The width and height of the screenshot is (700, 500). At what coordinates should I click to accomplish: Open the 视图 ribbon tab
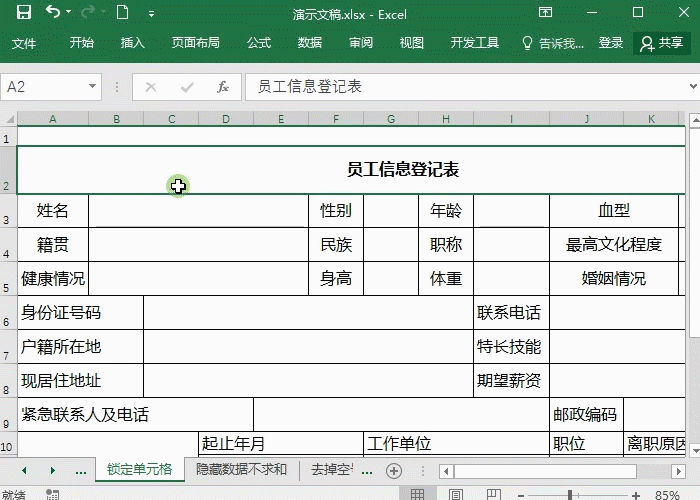[412, 43]
